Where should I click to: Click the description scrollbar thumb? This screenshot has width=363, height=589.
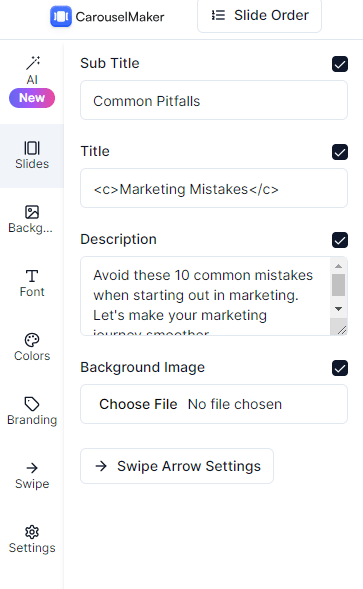tap(338, 285)
